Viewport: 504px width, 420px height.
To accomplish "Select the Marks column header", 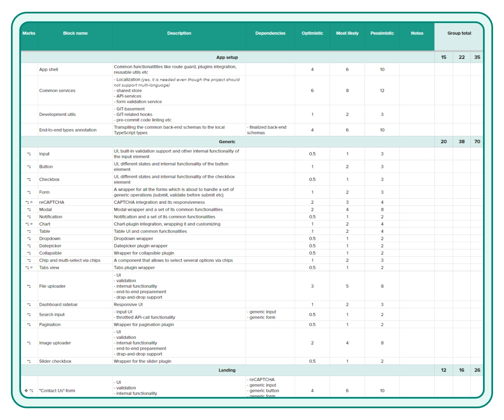I will [x=29, y=34].
